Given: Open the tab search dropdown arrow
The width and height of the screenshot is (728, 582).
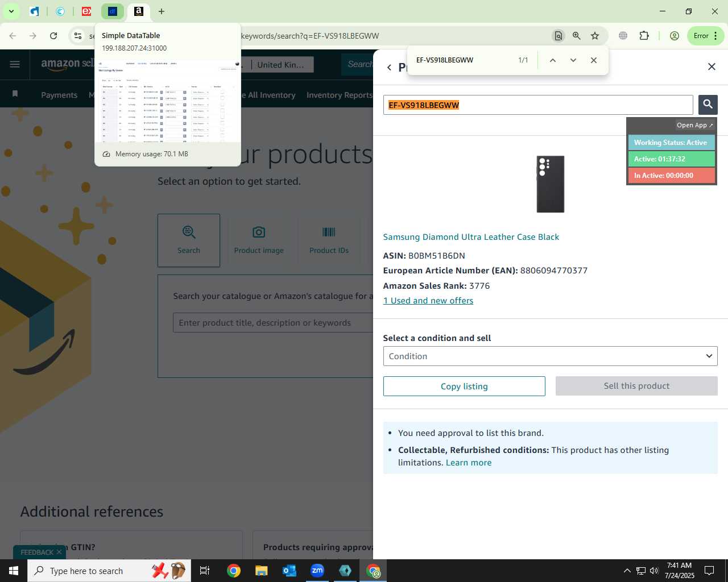Looking at the screenshot, I should tap(11, 11).
